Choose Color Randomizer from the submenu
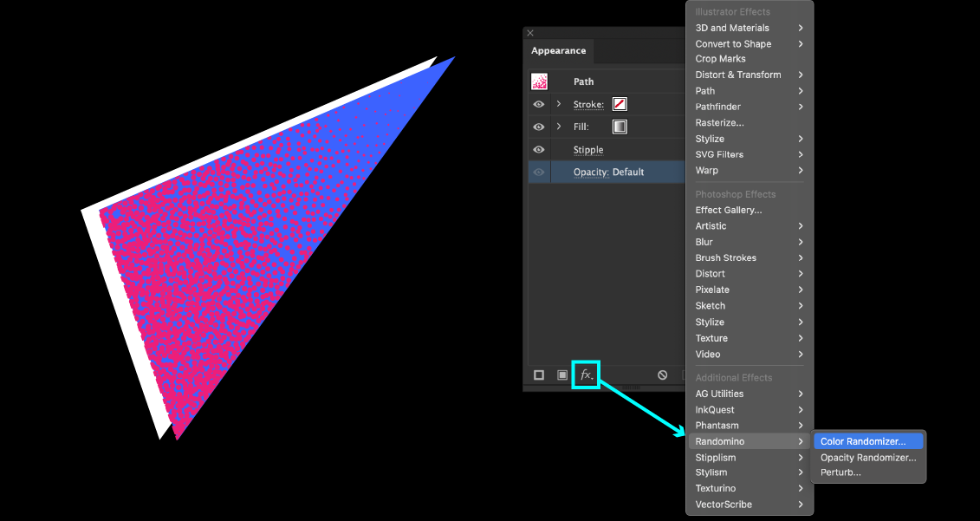The height and width of the screenshot is (521, 980). (x=863, y=441)
